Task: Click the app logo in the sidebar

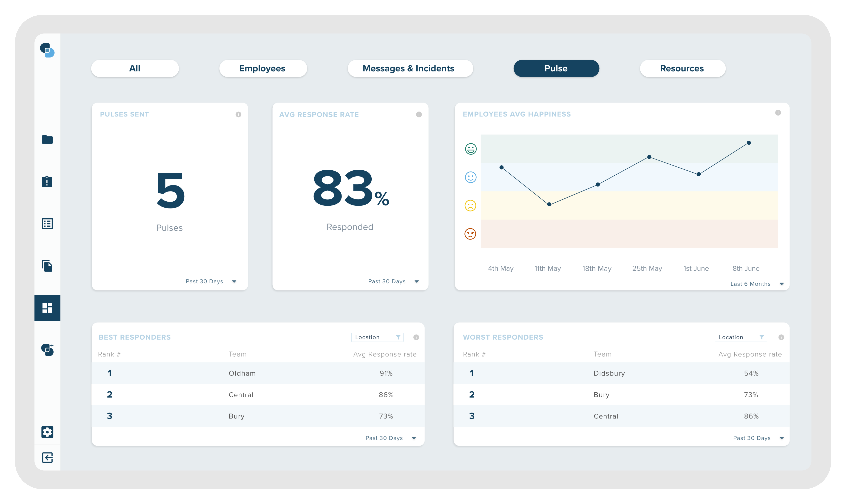Action: coord(47,50)
